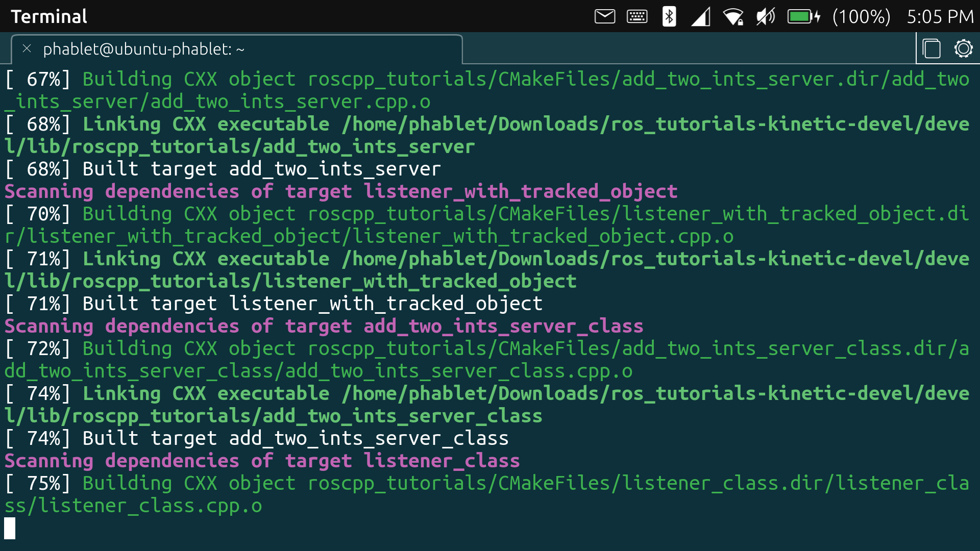This screenshot has height=551, width=980.
Task: Open terminal settings gear icon
Action: point(963,49)
